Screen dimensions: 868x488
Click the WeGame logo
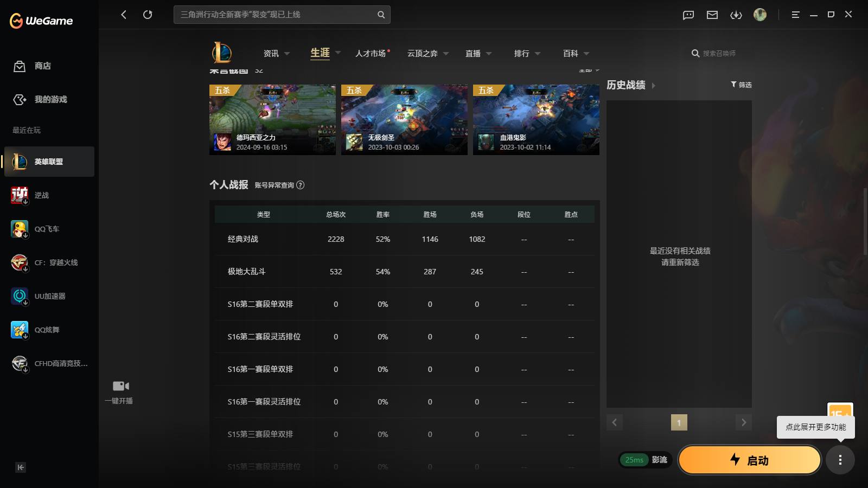(x=41, y=21)
